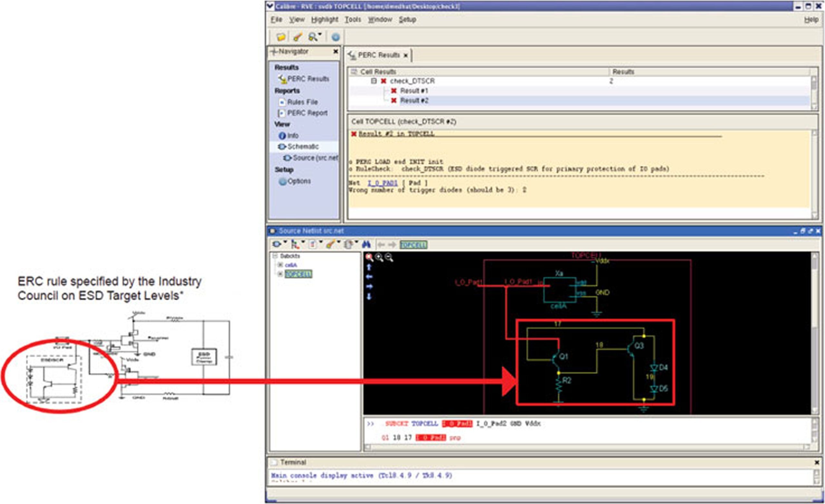
Task: Click the highlight marker icon in top toolbar
Action: coord(297,36)
